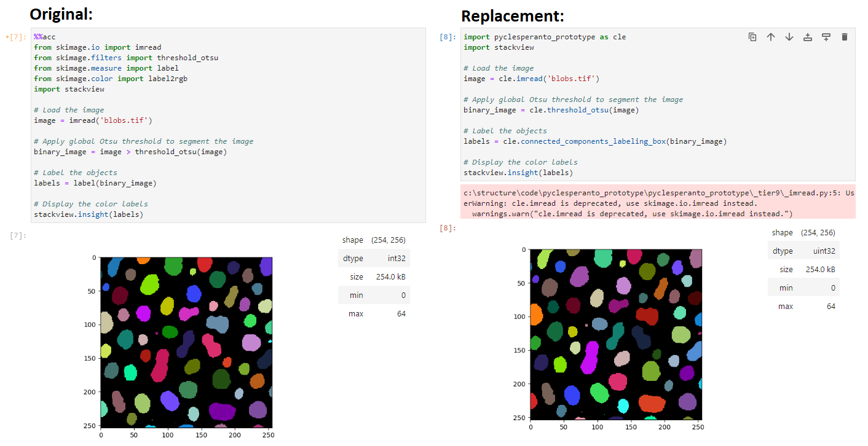Image resolution: width=868 pixels, height=446 pixels.
Task: Click "stackview.insight(labels)" in the replacement cell
Action: pyautogui.click(x=518, y=173)
